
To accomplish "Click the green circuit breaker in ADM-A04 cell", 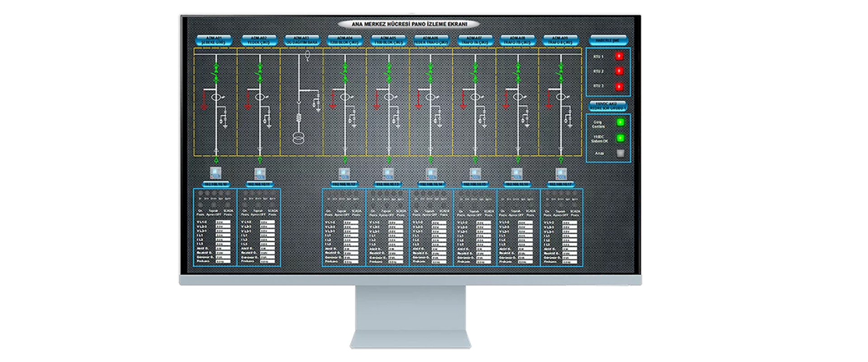I will [x=345, y=72].
